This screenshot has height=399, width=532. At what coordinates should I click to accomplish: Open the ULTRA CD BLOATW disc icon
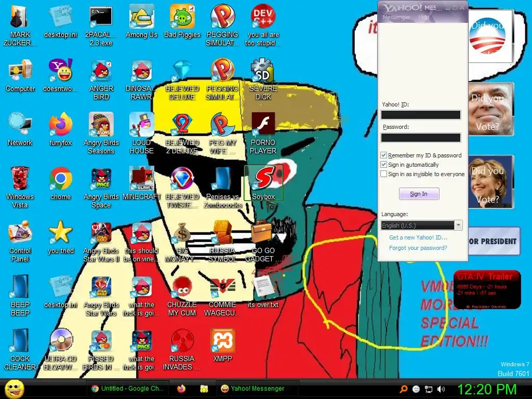61,349
